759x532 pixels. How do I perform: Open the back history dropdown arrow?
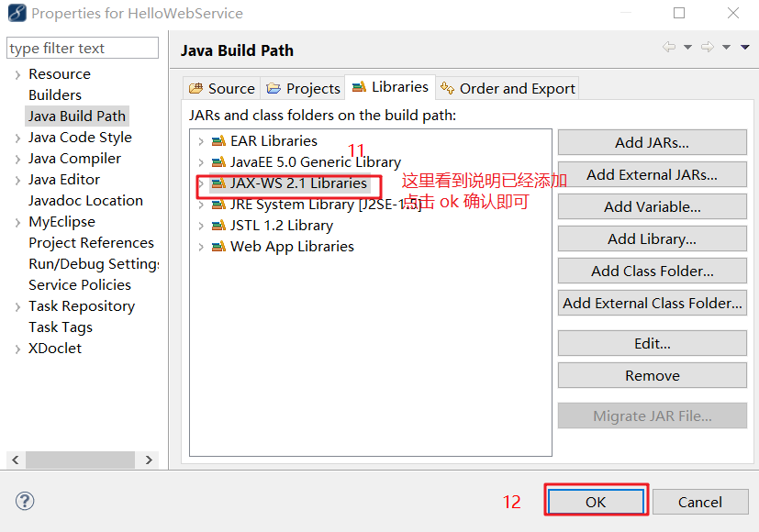tap(687, 47)
